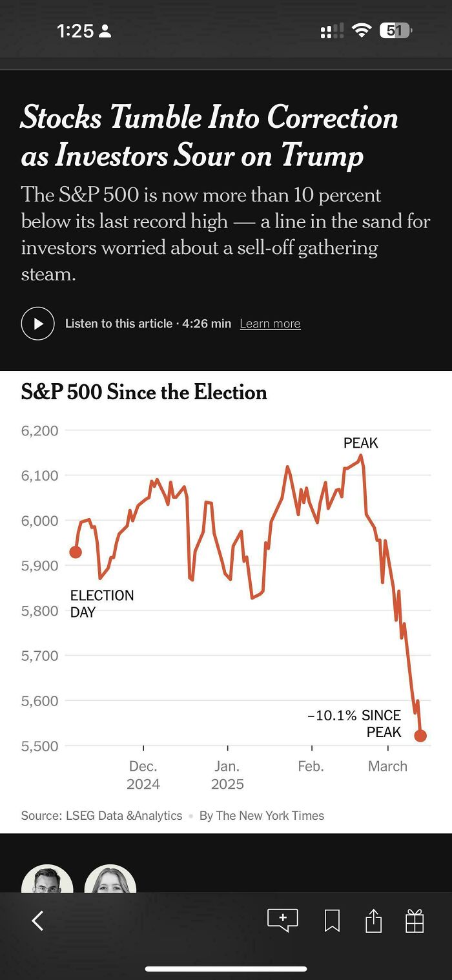Tap the back chevron to return

coord(37,920)
